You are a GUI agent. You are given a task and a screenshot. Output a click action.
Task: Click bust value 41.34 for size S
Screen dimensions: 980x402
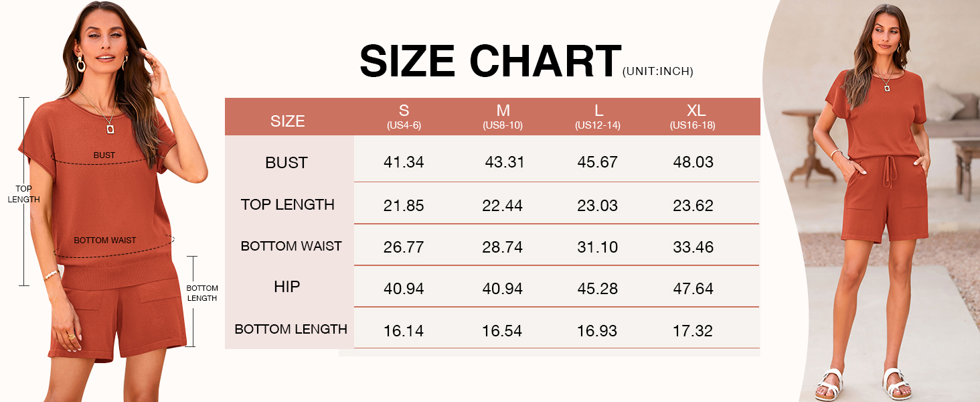(404, 162)
